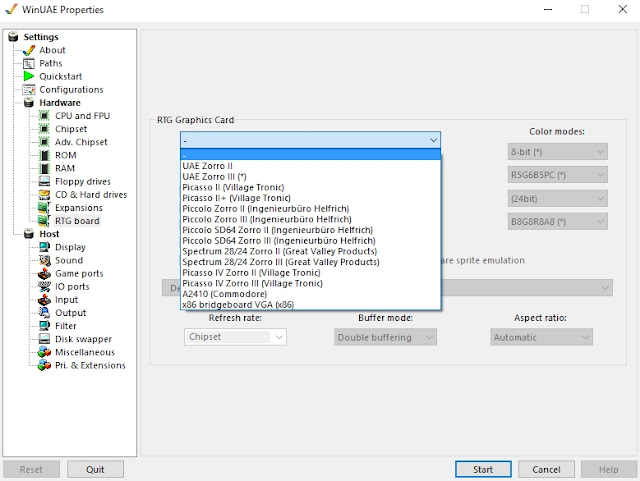Click the Display monitor icon
Screen dimensions: 640x481
pyautogui.click(x=44, y=247)
